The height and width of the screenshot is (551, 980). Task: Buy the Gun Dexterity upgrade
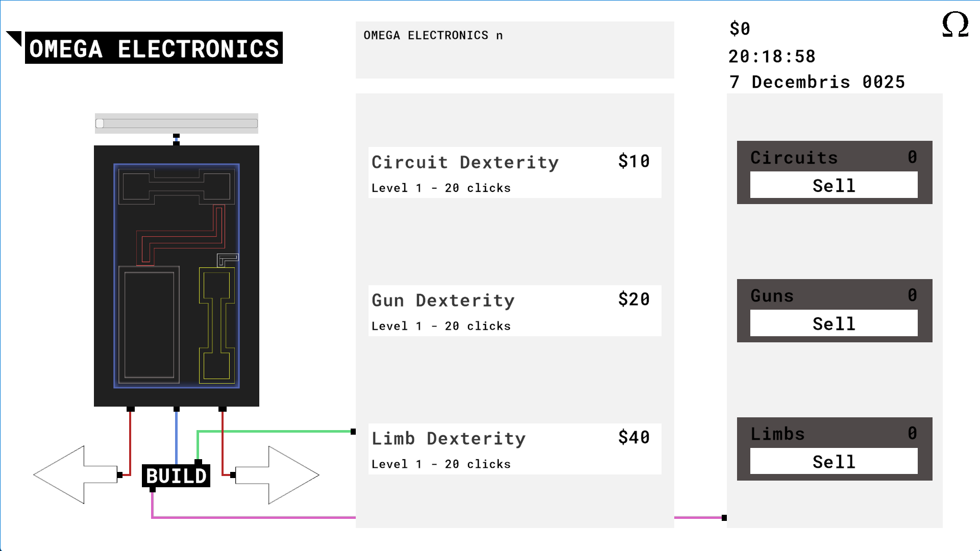[514, 311]
